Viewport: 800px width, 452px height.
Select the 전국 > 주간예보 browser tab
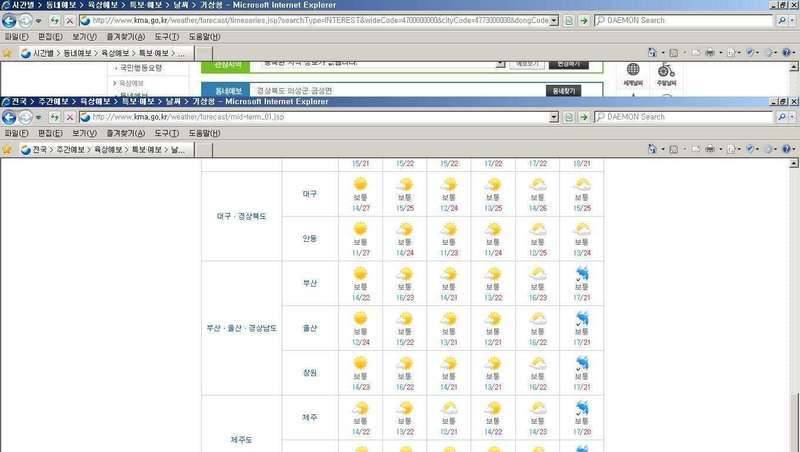pyautogui.click(x=107, y=149)
